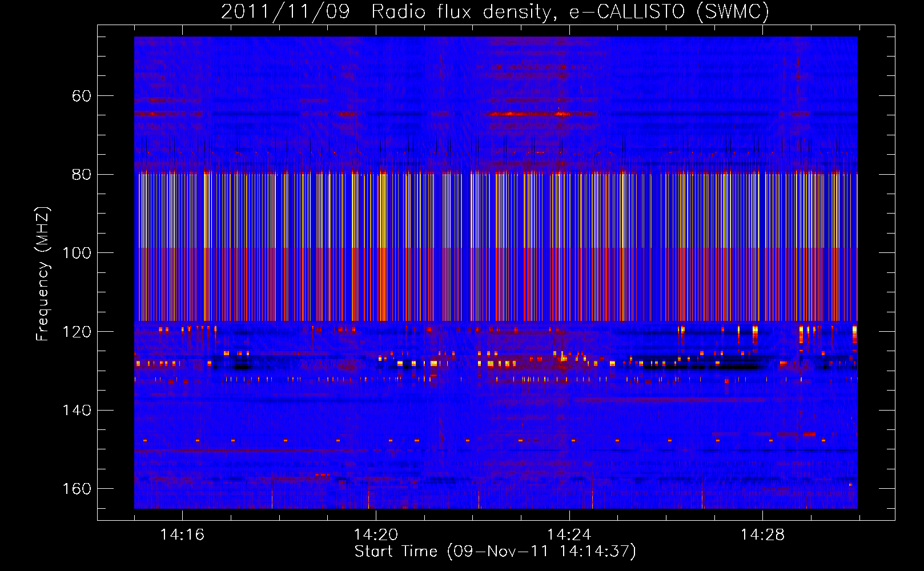Click the 120 frequency tick label
Image resolution: width=924 pixels, height=571 pixels.
(x=77, y=332)
